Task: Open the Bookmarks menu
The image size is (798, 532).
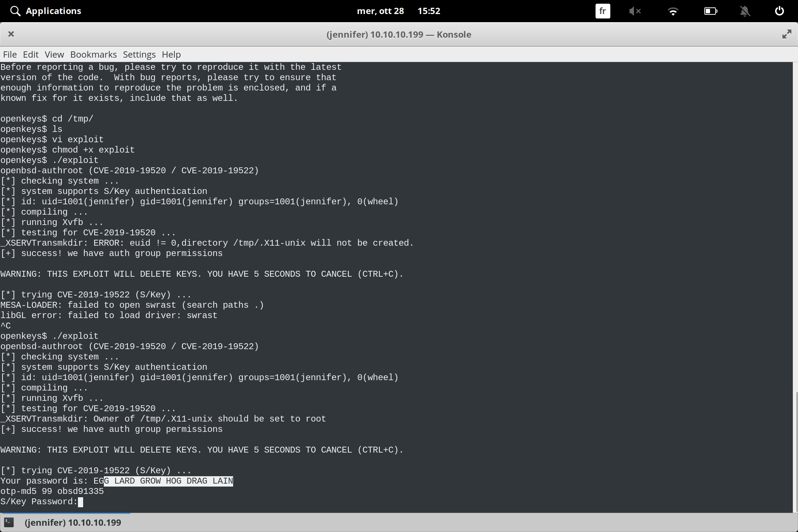Action: coord(94,54)
